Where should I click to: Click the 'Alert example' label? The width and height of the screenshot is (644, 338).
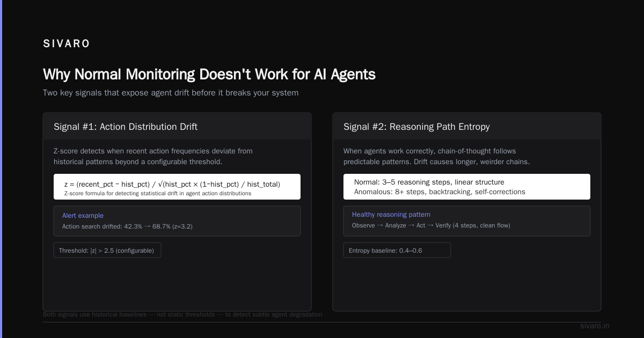[83, 215]
